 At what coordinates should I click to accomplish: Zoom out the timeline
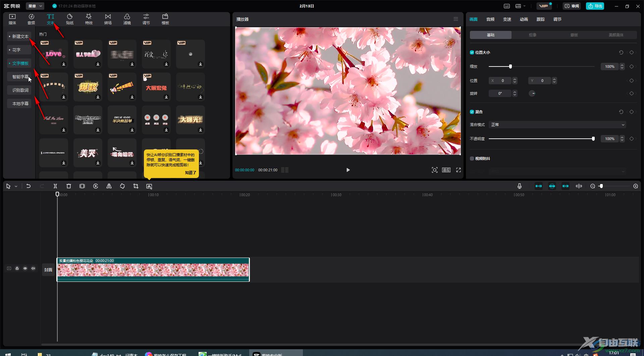(593, 186)
